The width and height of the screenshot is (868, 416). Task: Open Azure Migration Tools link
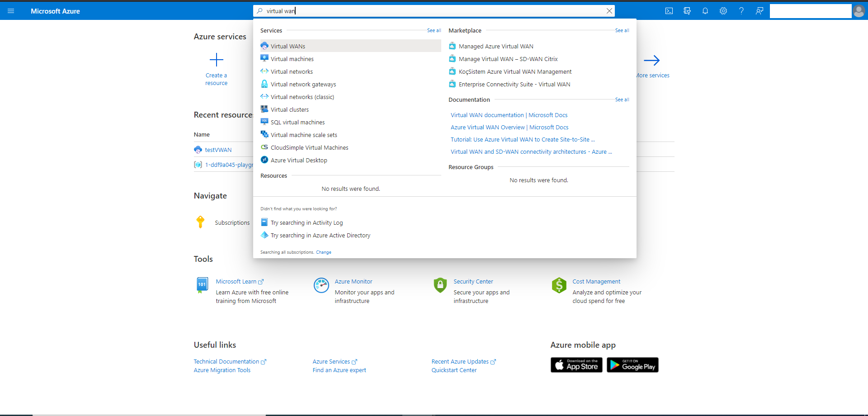click(222, 370)
